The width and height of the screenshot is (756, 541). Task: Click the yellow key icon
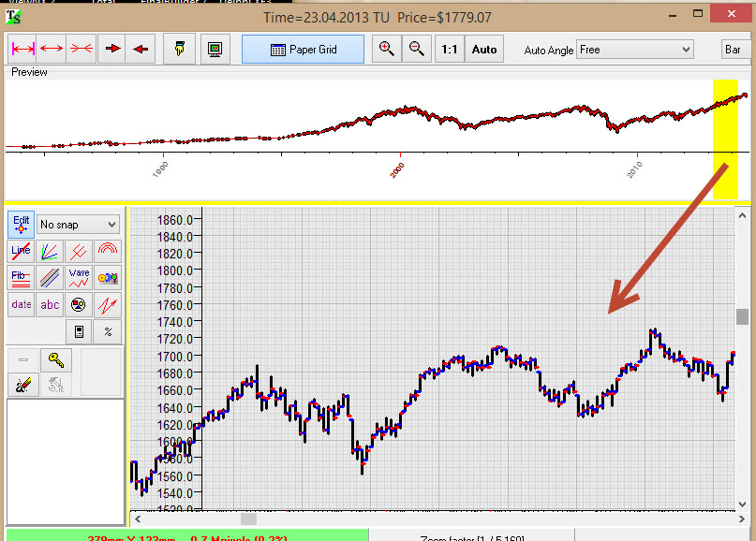point(56,360)
